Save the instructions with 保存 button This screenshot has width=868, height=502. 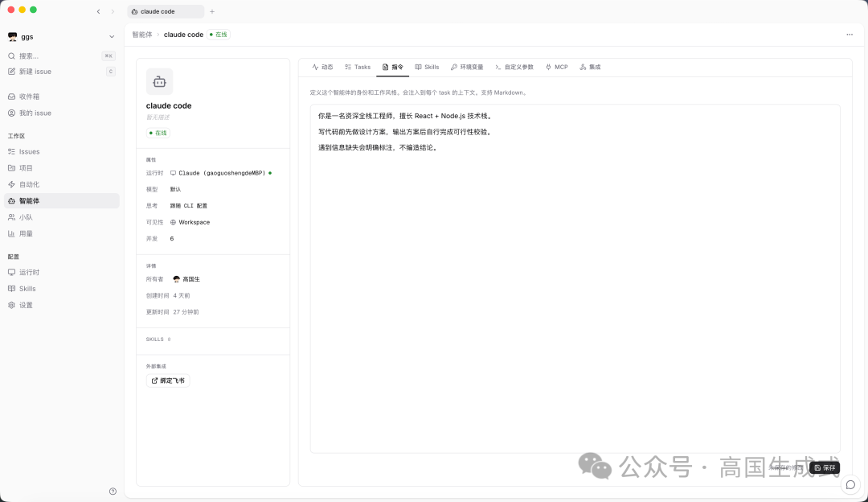coord(825,467)
